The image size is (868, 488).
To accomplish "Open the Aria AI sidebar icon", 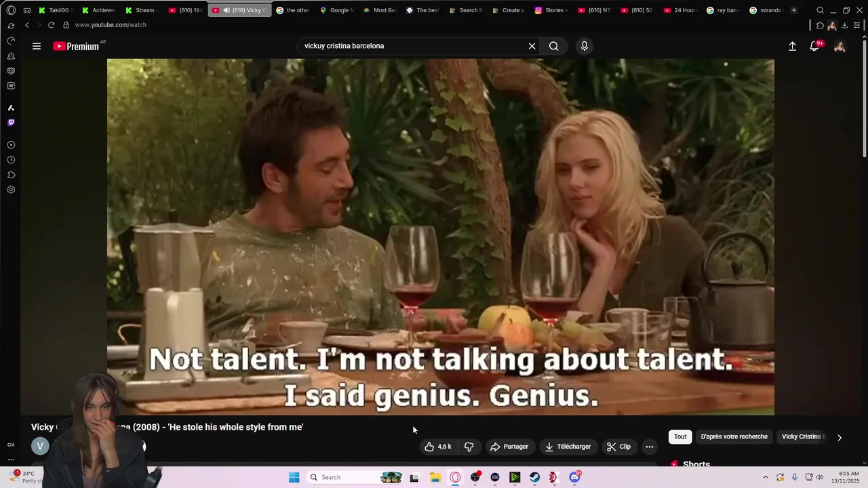I will 11,108.
